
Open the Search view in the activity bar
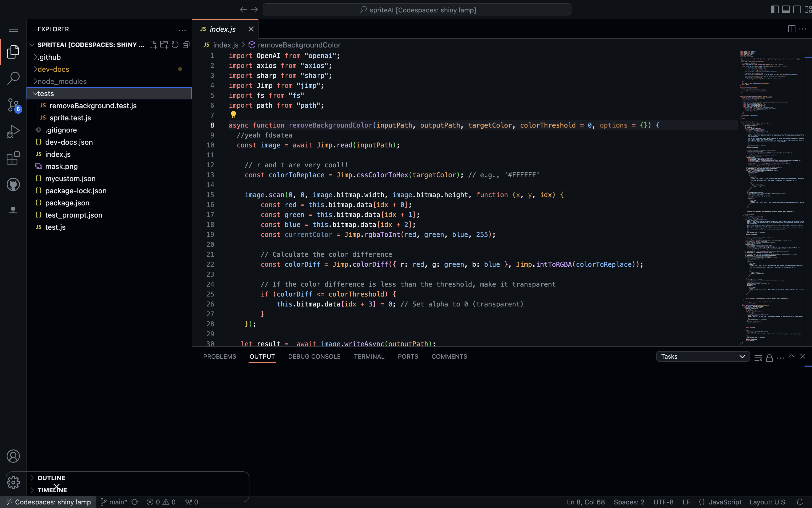click(x=13, y=78)
